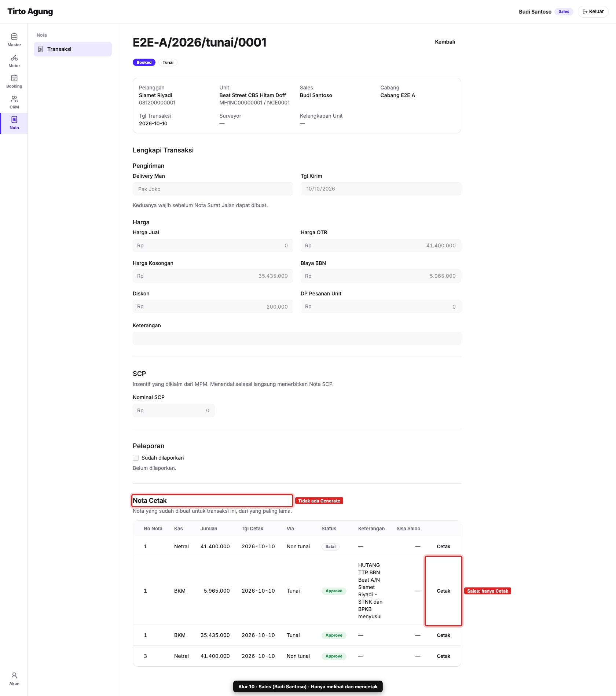Screen dimensions: 616x696
Task: Click the transaction title E2E-A/2026/tunai/0001
Action: [199, 43]
